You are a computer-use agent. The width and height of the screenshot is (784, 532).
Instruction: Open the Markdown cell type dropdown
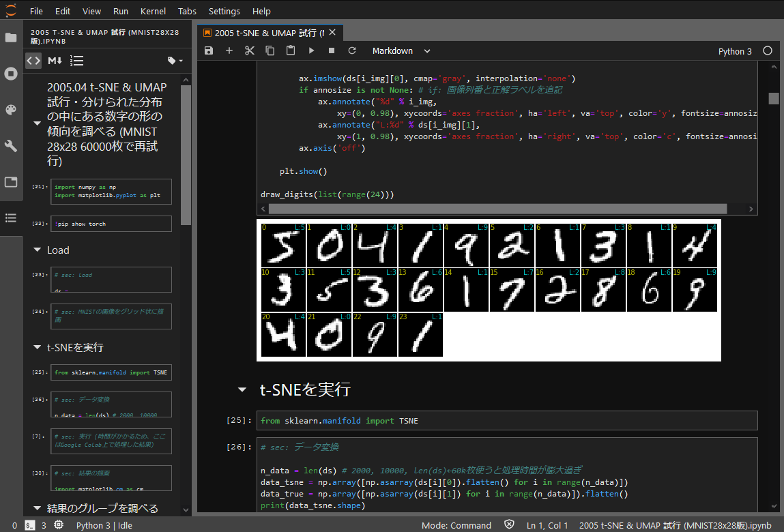(x=401, y=51)
